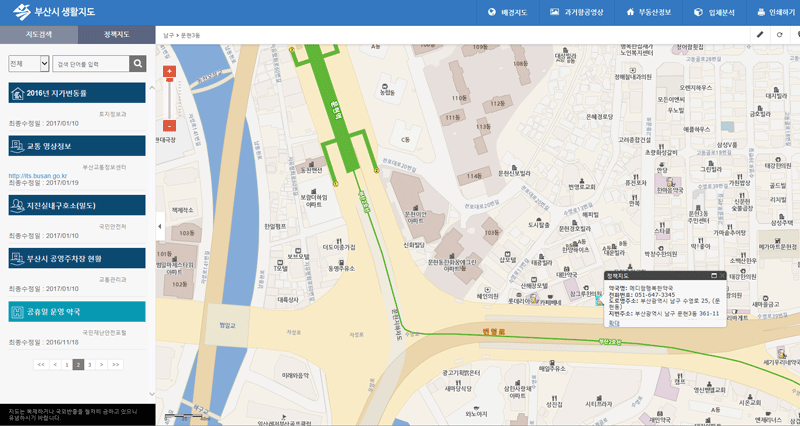Collapse the left side panel arrow
The image size is (800, 426).
(159, 227)
